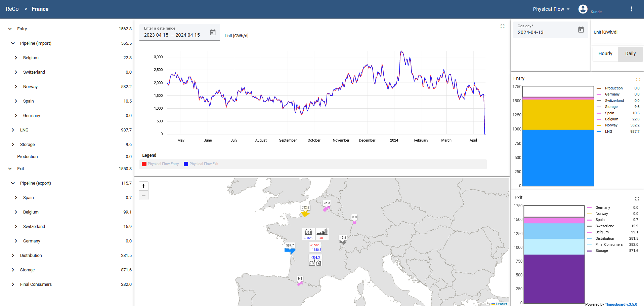Image resolution: width=644 pixels, height=306 pixels.
Task: Switch to Hourly view
Action: tap(605, 54)
